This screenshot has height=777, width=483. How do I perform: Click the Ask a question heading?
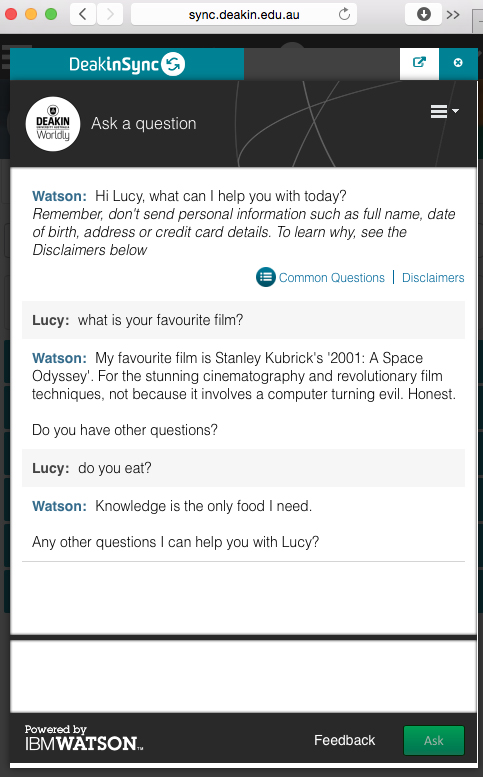pyautogui.click(x=144, y=123)
